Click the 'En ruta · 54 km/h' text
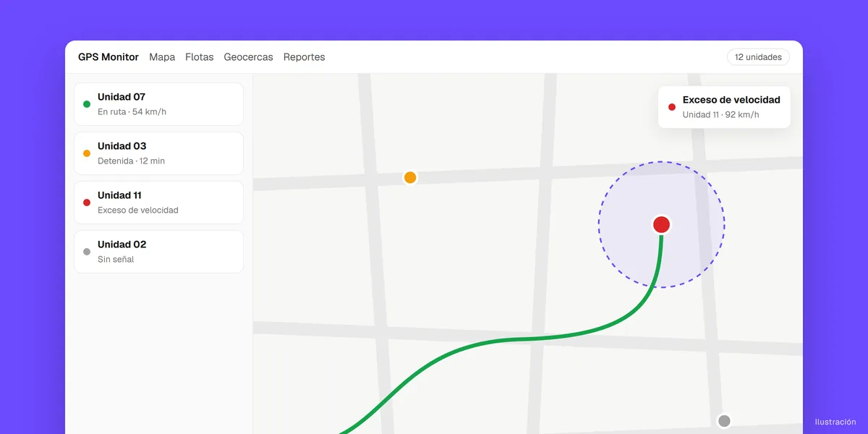This screenshot has width=868, height=434. click(x=132, y=112)
